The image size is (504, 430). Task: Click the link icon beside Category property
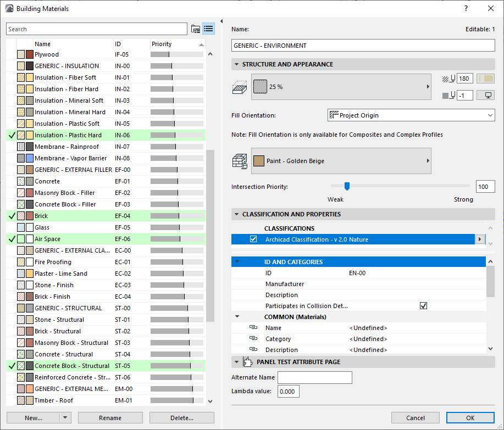click(253, 338)
